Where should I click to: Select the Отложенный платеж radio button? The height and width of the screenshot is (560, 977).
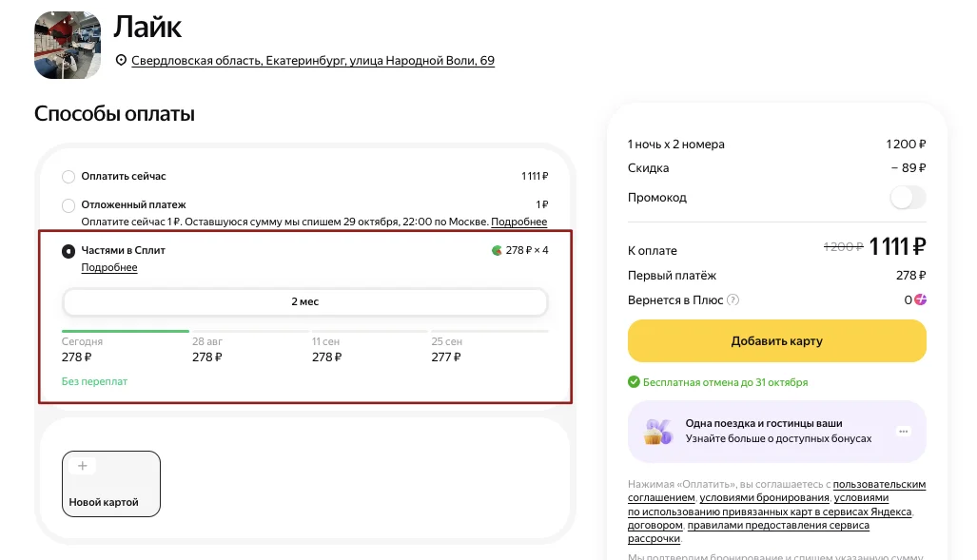click(68, 205)
